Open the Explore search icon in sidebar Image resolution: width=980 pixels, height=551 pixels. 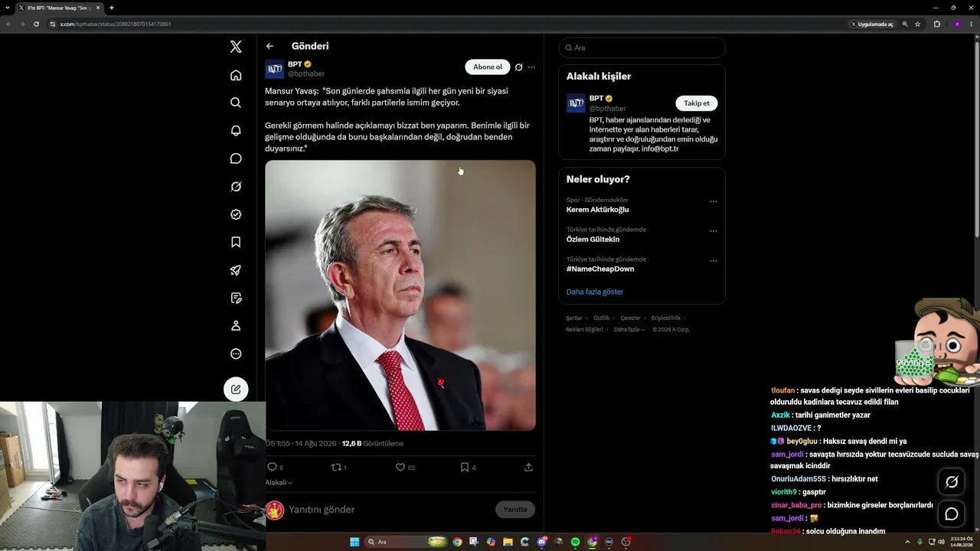tap(236, 103)
